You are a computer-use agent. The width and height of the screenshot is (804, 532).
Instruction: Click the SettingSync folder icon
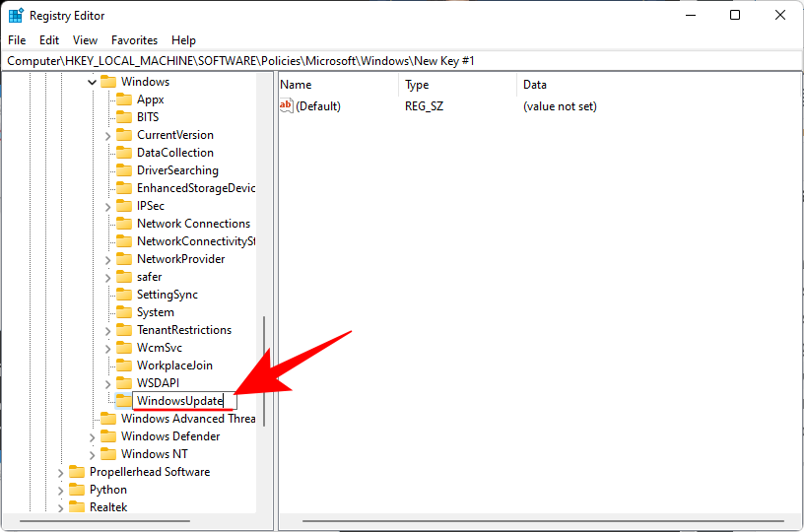[124, 295]
